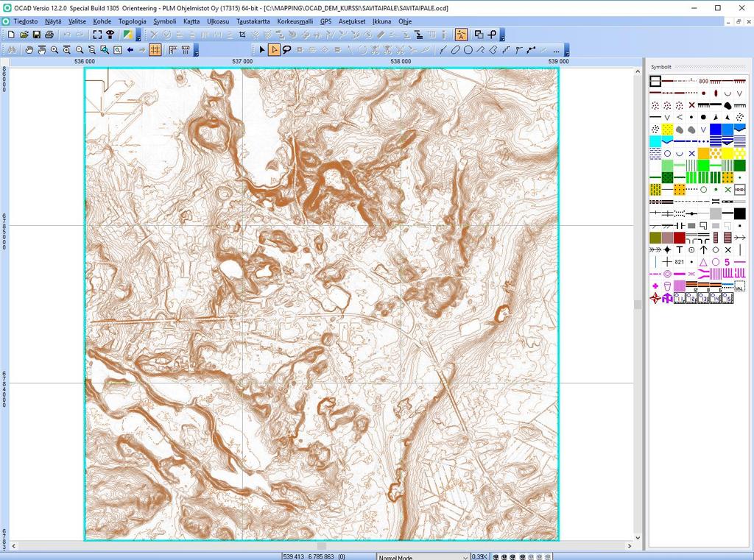The width and height of the screenshot is (754, 560).
Task: Select the purple triangle start symbol
Action: [x=703, y=262]
